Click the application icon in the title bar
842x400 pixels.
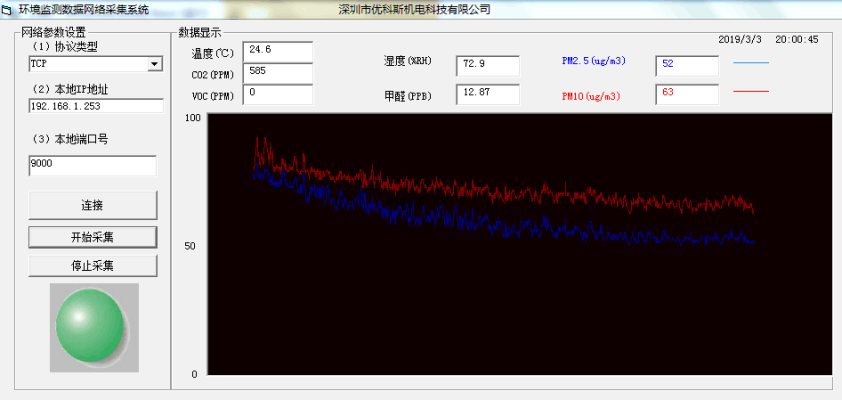click(x=7, y=9)
